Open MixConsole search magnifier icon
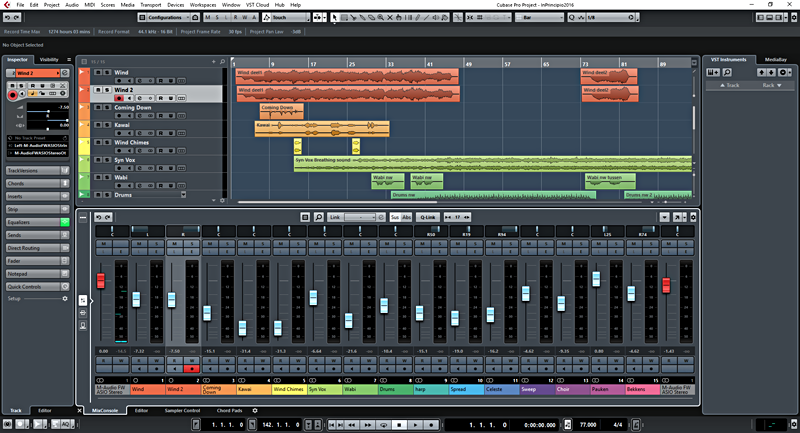This screenshot has width=800, height=433. click(318, 217)
